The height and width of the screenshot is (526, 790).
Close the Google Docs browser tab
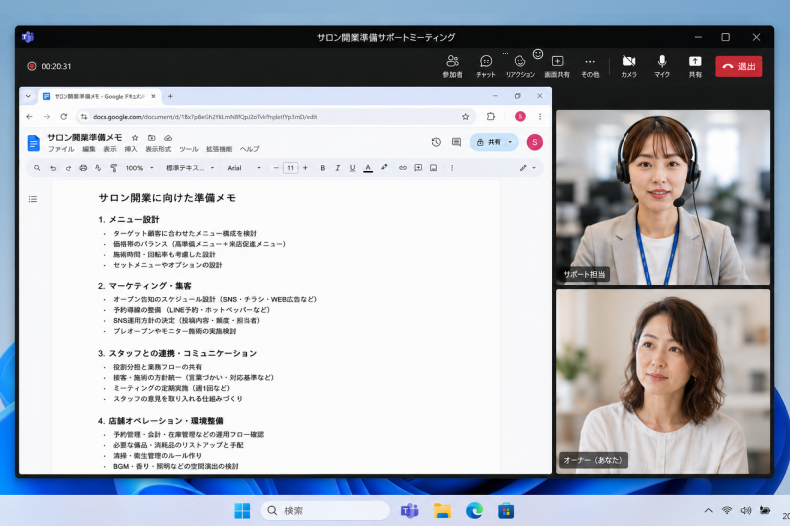click(x=154, y=96)
